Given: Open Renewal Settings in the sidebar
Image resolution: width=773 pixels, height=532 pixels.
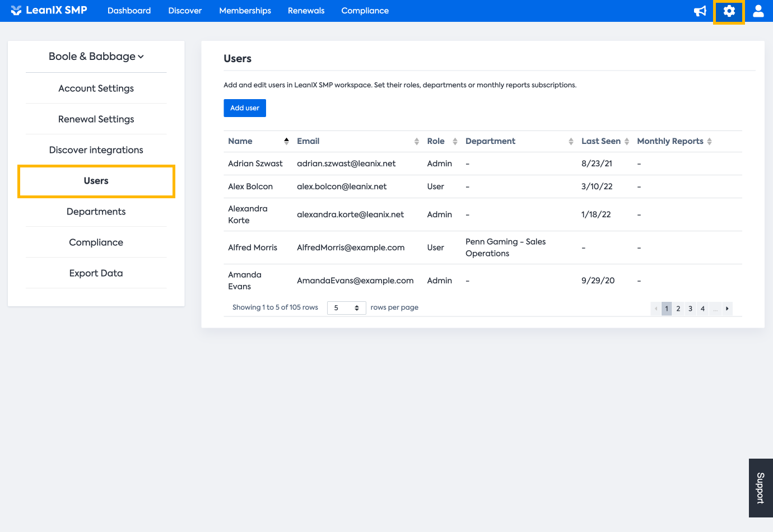Looking at the screenshot, I should point(96,119).
